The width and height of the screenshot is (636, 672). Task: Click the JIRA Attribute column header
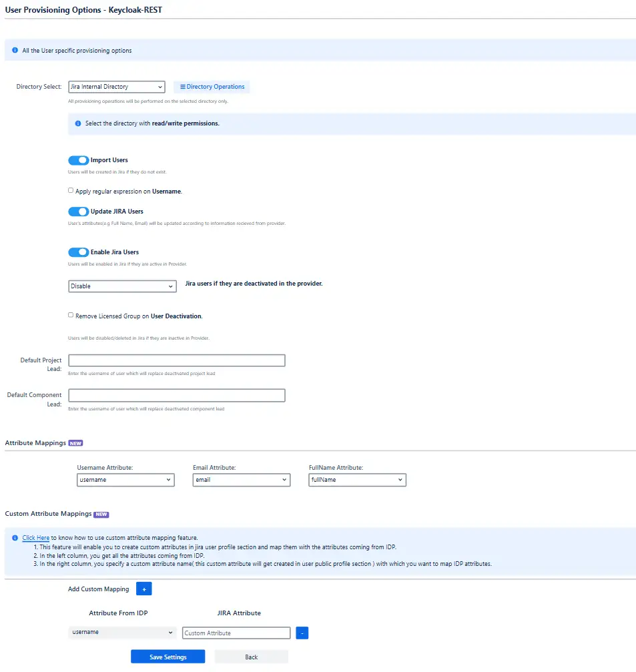[239, 613]
